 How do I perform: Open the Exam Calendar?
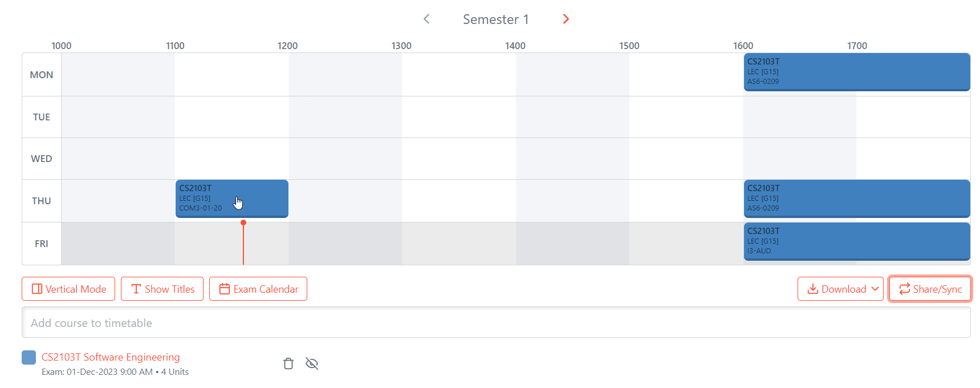(258, 289)
